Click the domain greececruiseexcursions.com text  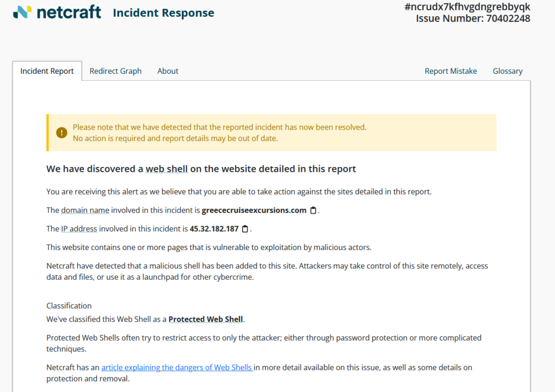tap(254, 210)
